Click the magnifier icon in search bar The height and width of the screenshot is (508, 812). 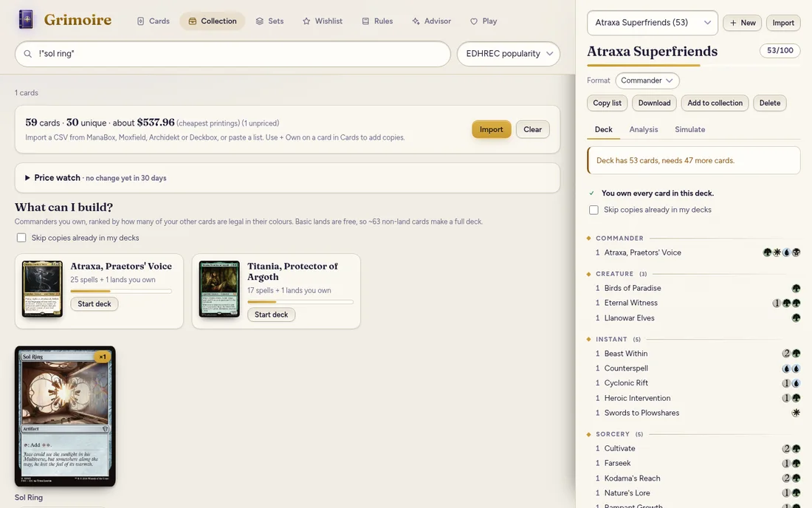[x=28, y=54]
